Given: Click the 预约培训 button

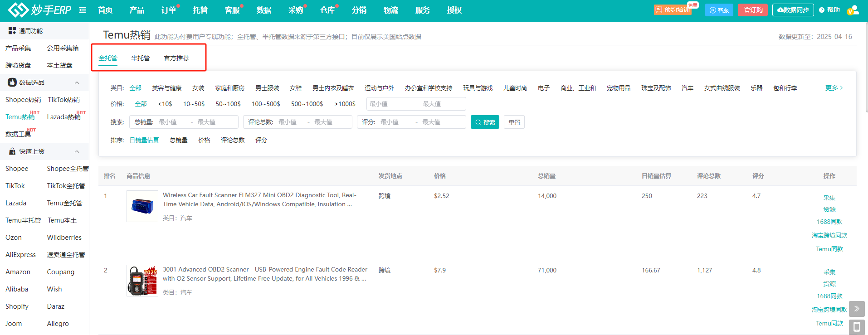Looking at the screenshot, I should 673,10.
